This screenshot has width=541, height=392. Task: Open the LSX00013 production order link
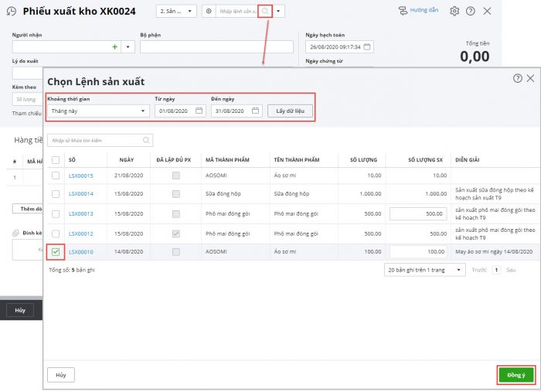[80, 214]
